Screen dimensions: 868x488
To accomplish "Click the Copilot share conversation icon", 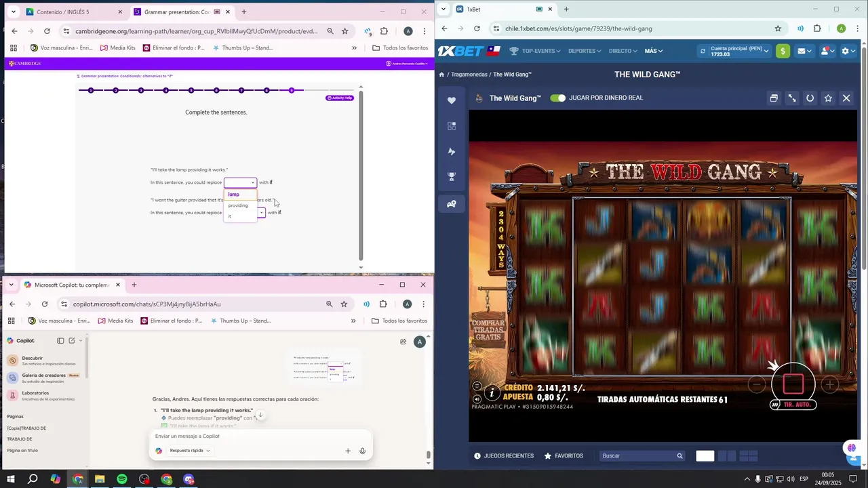I will (x=403, y=342).
